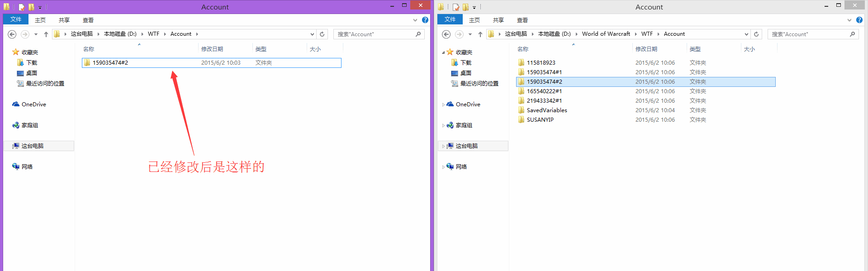Click the search magnifier in right window

852,34
